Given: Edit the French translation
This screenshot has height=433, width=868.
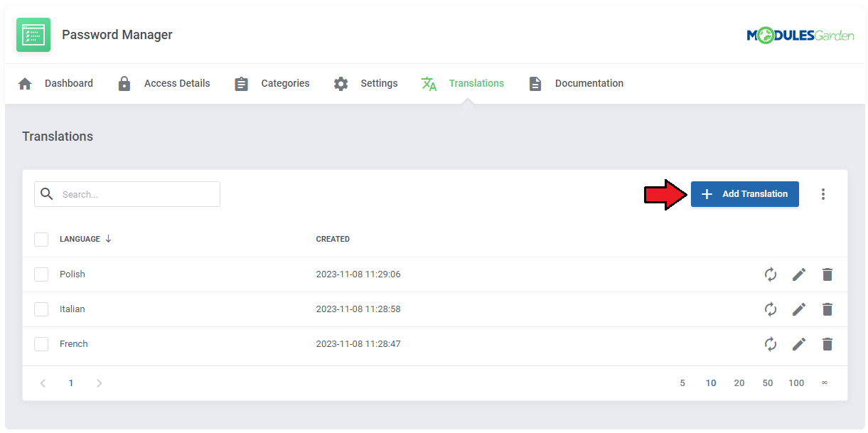Looking at the screenshot, I should tap(799, 344).
